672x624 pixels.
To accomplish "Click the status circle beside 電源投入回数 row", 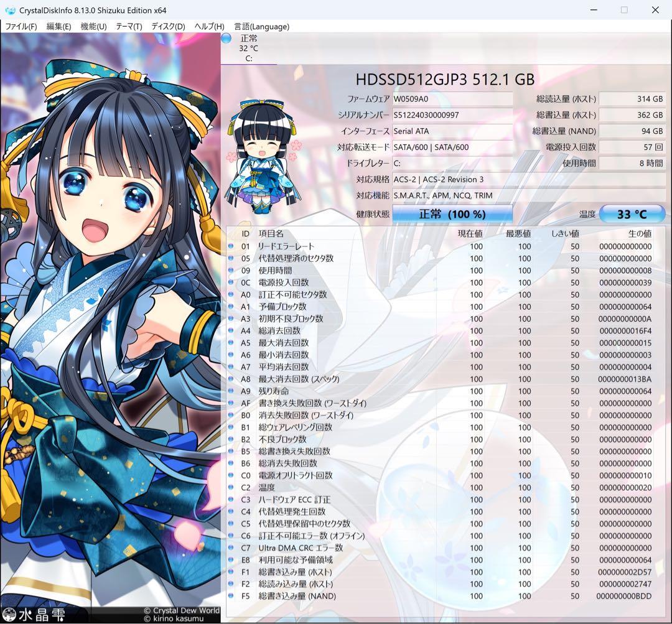I will [x=231, y=282].
